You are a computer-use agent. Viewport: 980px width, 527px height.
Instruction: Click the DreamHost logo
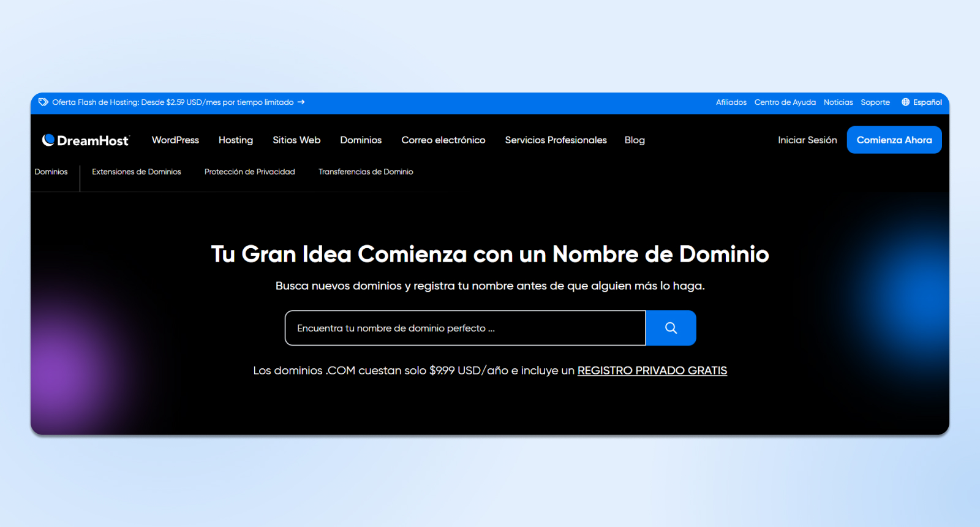pyautogui.click(x=86, y=140)
